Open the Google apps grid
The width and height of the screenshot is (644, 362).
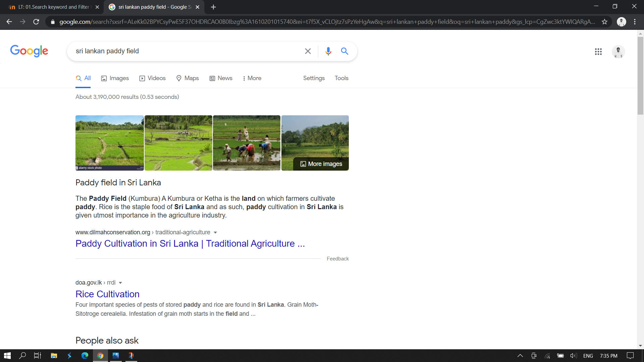tap(598, 52)
